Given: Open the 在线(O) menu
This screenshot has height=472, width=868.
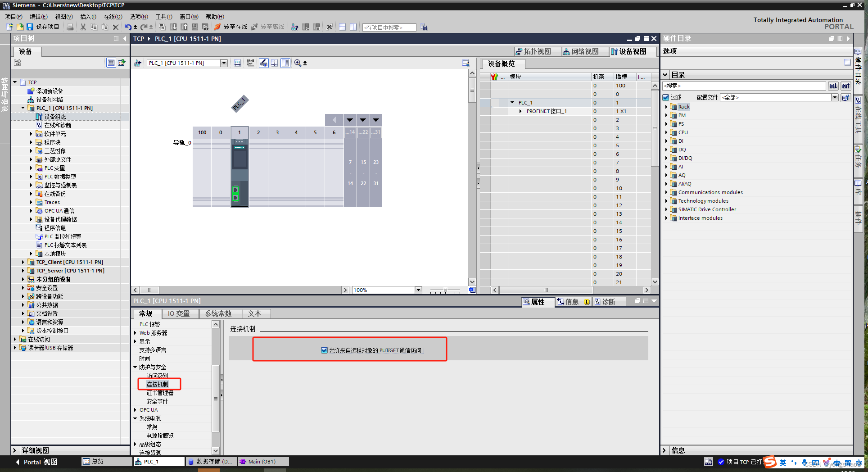Looking at the screenshot, I should click(x=113, y=17).
